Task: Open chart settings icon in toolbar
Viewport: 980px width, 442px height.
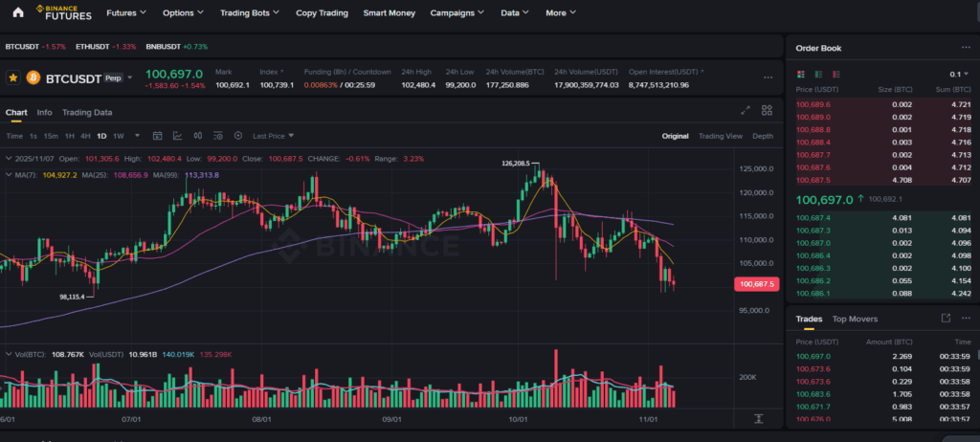Action: coord(238,136)
